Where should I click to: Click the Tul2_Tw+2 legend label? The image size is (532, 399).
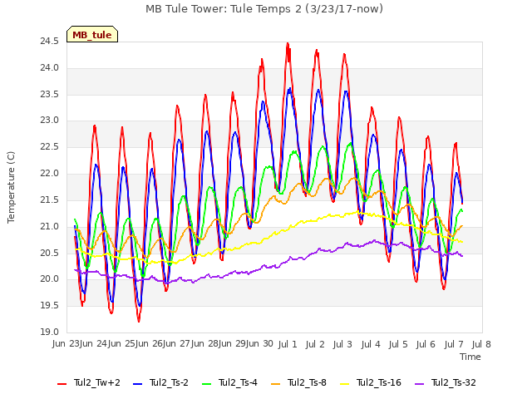coord(97,382)
